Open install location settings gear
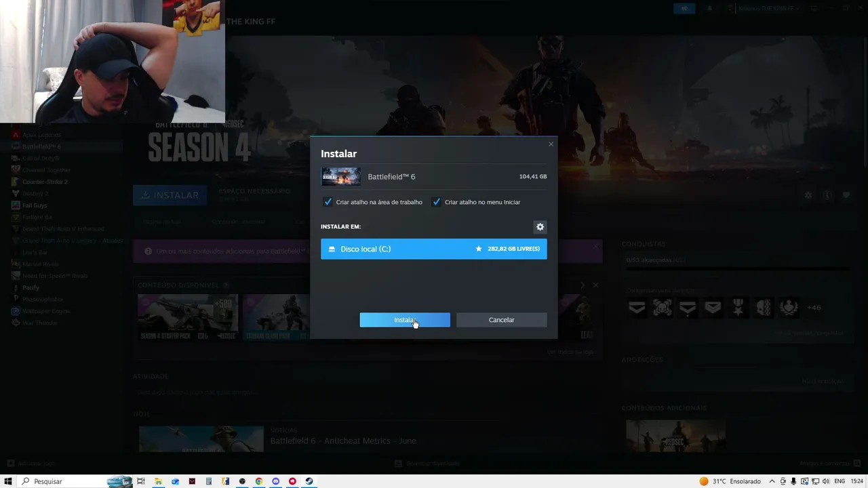The height and width of the screenshot is (488, 868). pos(540,227)
